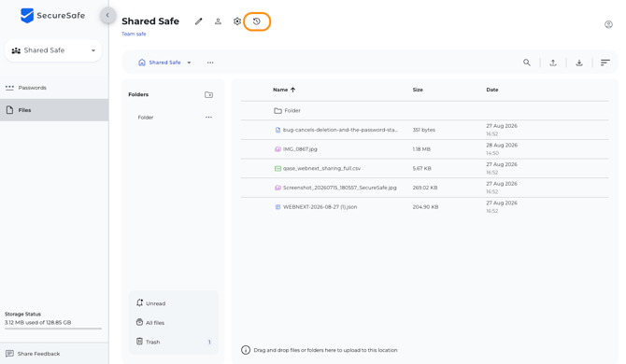Open the breadcrumb more options menu
The image size is (626, 364).
pos(210,63)
